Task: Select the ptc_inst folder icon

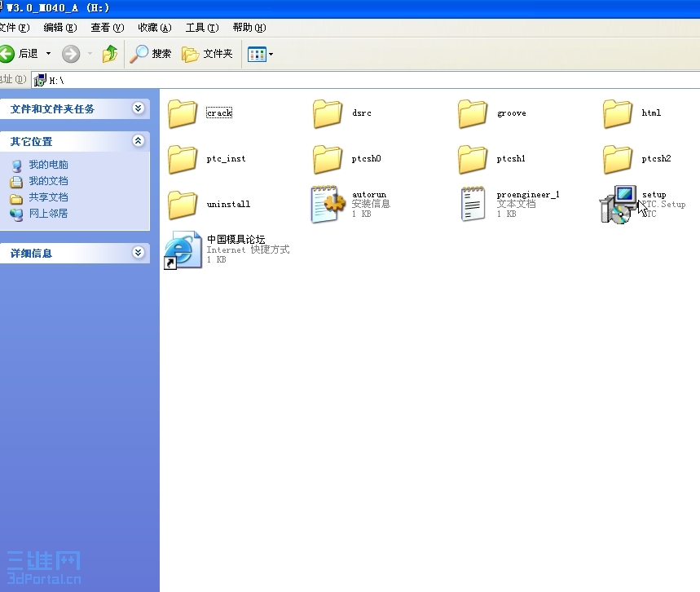Action: click(183, 159)
